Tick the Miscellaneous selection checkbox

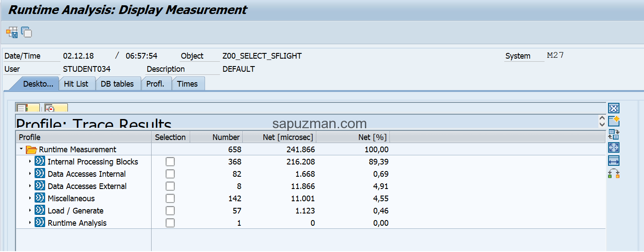point(170,199)
